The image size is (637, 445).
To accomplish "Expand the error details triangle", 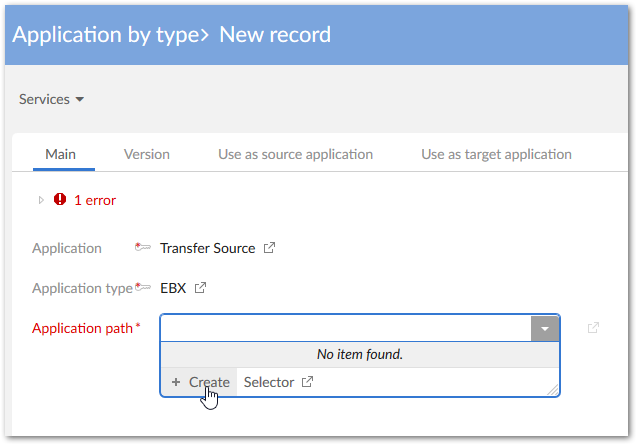I will click(x=41, y=200).
